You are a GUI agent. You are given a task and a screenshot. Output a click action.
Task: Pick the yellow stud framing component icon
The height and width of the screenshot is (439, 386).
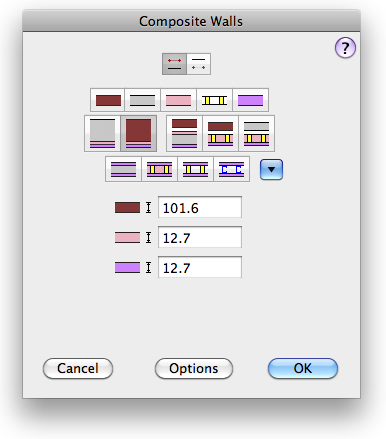pyautogui.click(x=214, y=100)
